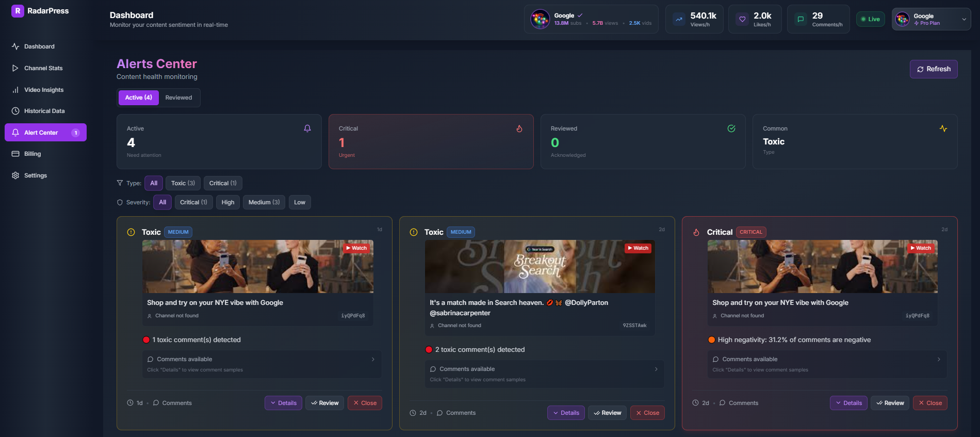Screen dimensions: 980x437
Task: Switch to the Reviewed tab
Action: (178, 98)
